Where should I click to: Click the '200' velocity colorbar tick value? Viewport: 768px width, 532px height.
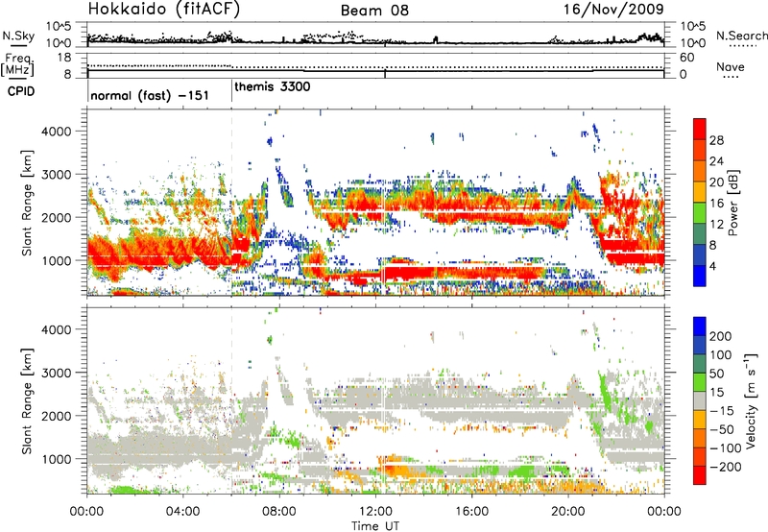tap(721, 336)
